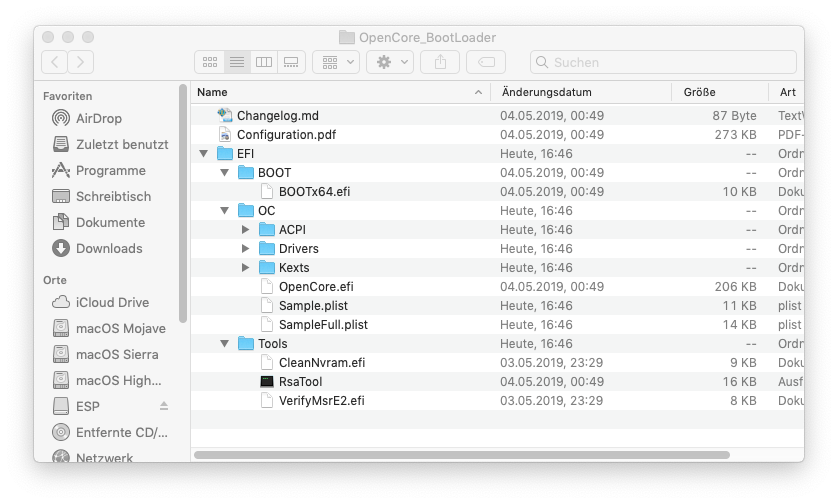The width and height of the screenshot is (838, 504).
Task: Open Programme in the sidebar
Action: tap(99, 170)
